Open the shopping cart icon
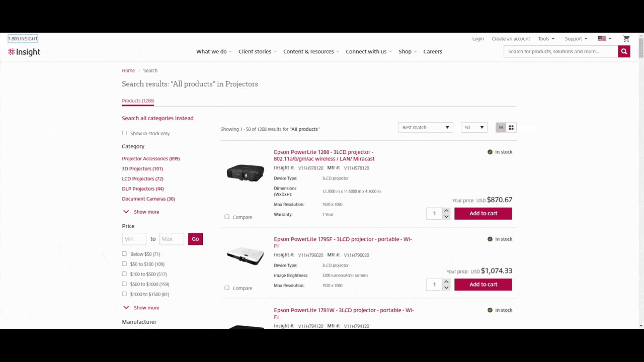The height and width of the screenshot is (362, 644). pyautogui.click(x=626, y=39)
